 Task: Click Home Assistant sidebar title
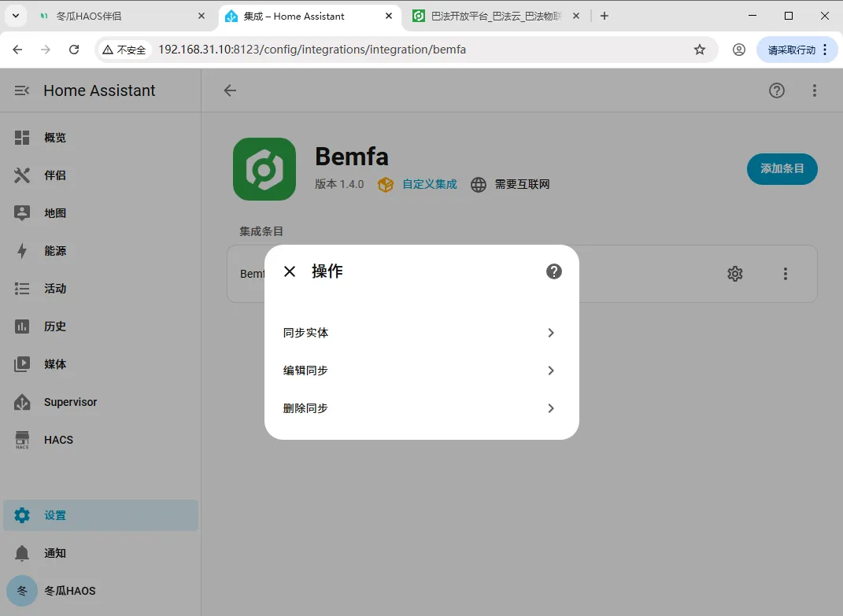[x=99, y=90]
